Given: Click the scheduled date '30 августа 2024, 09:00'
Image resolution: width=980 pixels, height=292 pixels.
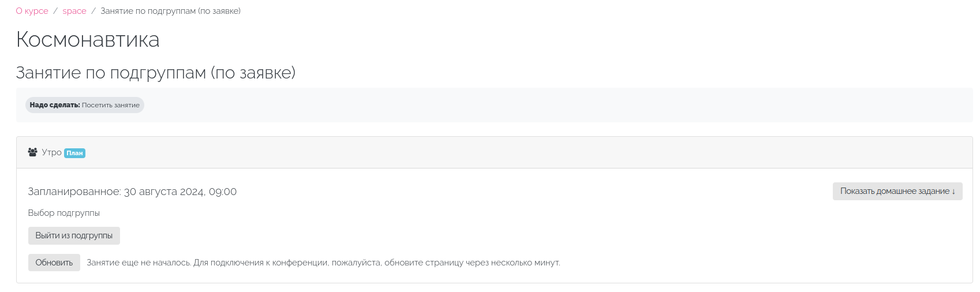Looking at the screenshot, I should click(180, 192).
